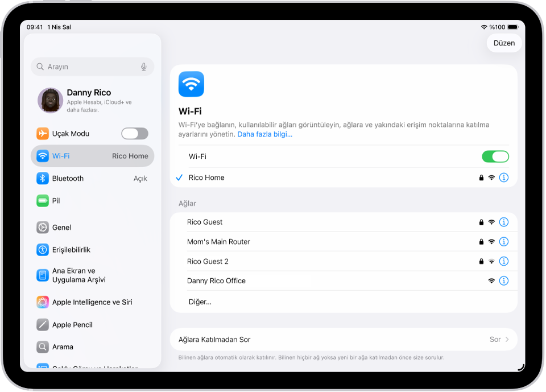Click the orange airplane icon for Uçak Modu
The width and height of the screenshot is (546, 392).
tap(43, 134)
